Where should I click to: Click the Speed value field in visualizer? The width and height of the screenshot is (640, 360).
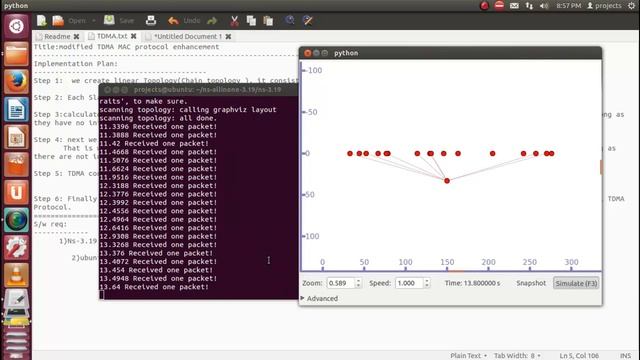click(409, 283)
